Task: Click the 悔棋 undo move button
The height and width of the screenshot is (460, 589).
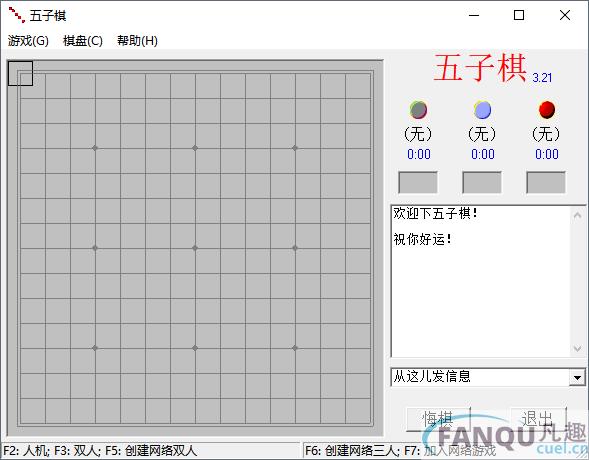Action: click(x=438, y=419)
